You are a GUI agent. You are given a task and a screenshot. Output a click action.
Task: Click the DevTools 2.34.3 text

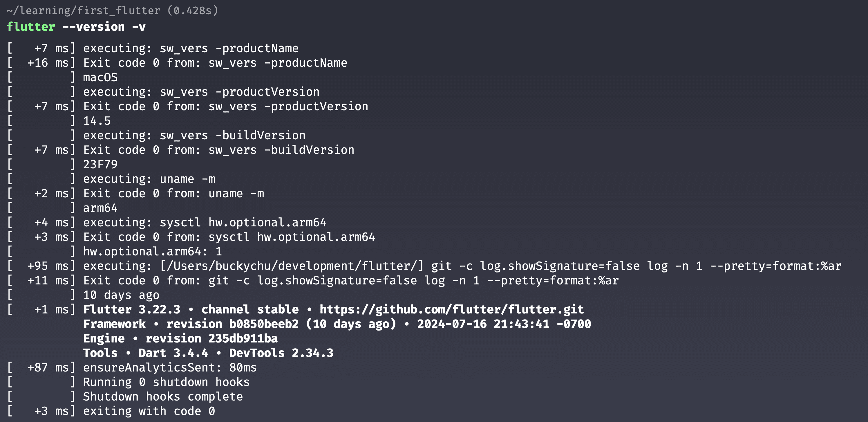[281, 353]
